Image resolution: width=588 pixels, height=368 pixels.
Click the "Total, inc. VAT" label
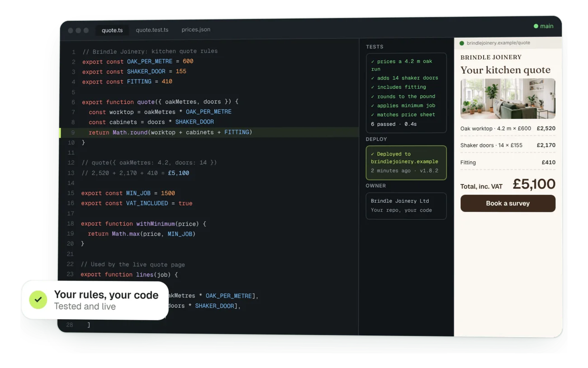coord(481,186)
